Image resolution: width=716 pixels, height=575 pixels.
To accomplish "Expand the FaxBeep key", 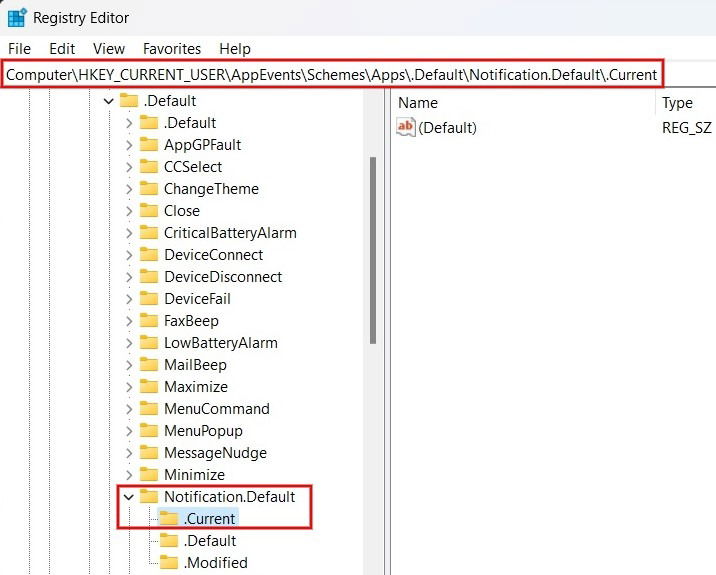I will (129, 321).
